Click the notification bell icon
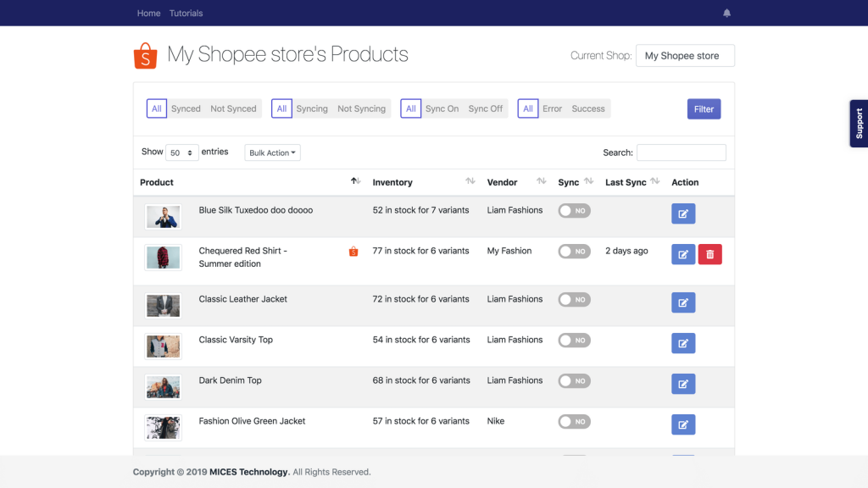Image resolution: width=868 pixels, height=488 pixels. pos(726,14)
